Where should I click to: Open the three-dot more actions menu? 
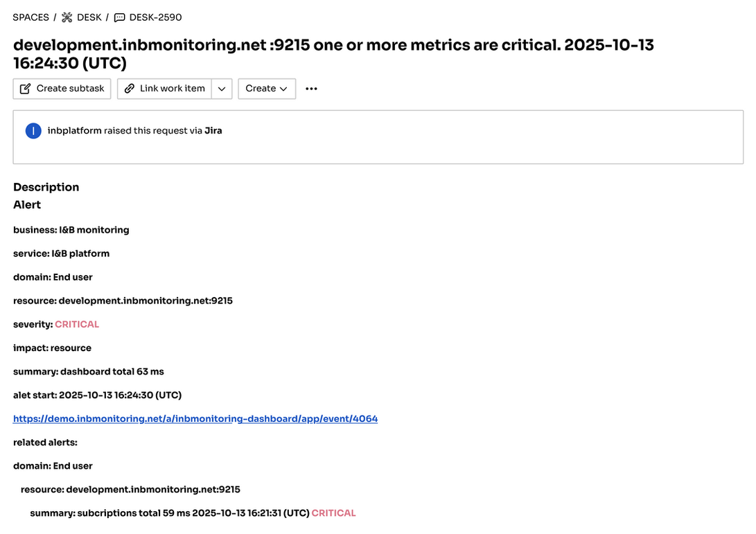(x=311, y=89)
